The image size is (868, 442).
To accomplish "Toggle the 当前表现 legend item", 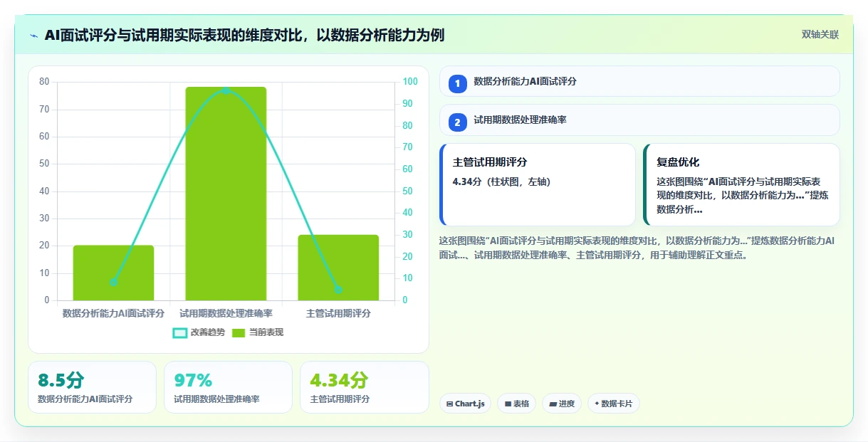I will tap(257, 332).
